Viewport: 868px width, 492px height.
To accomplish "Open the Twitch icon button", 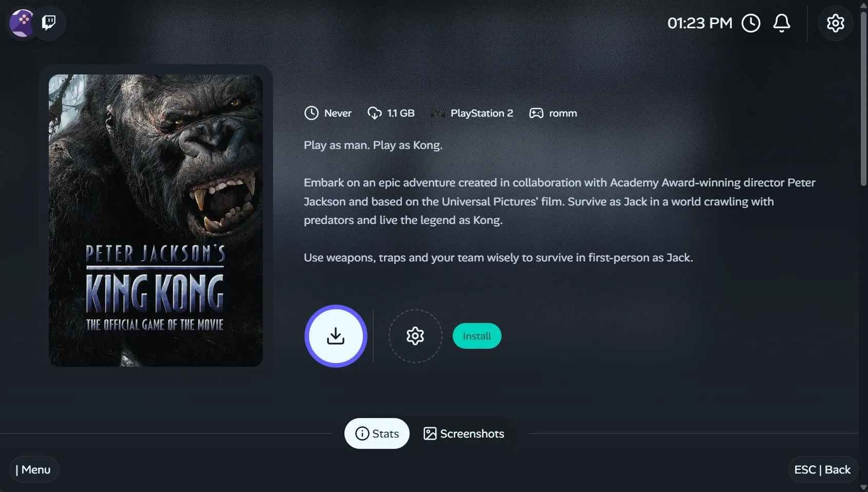I will click(x=49, y=23).
